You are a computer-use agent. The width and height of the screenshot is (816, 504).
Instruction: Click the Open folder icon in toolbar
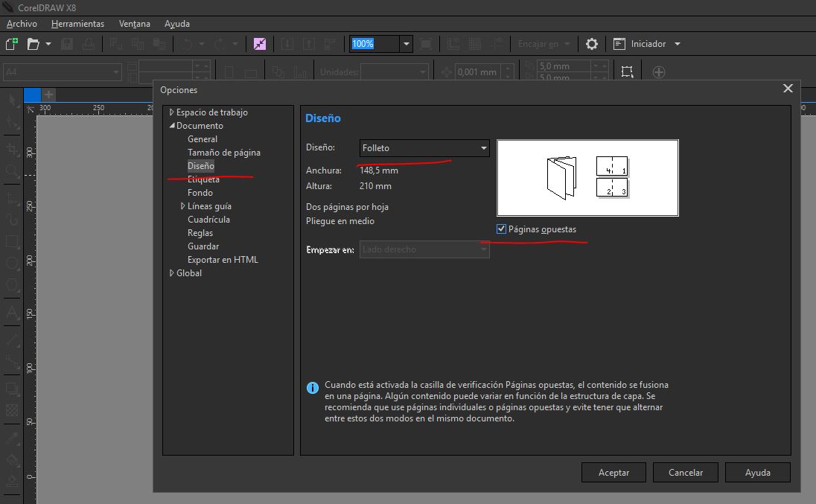33,44
